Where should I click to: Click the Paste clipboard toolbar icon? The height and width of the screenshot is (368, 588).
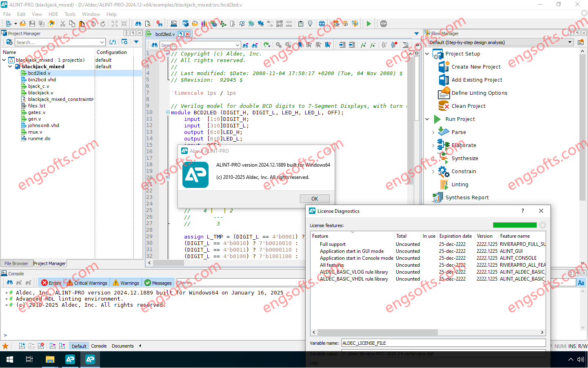[82, 24]
